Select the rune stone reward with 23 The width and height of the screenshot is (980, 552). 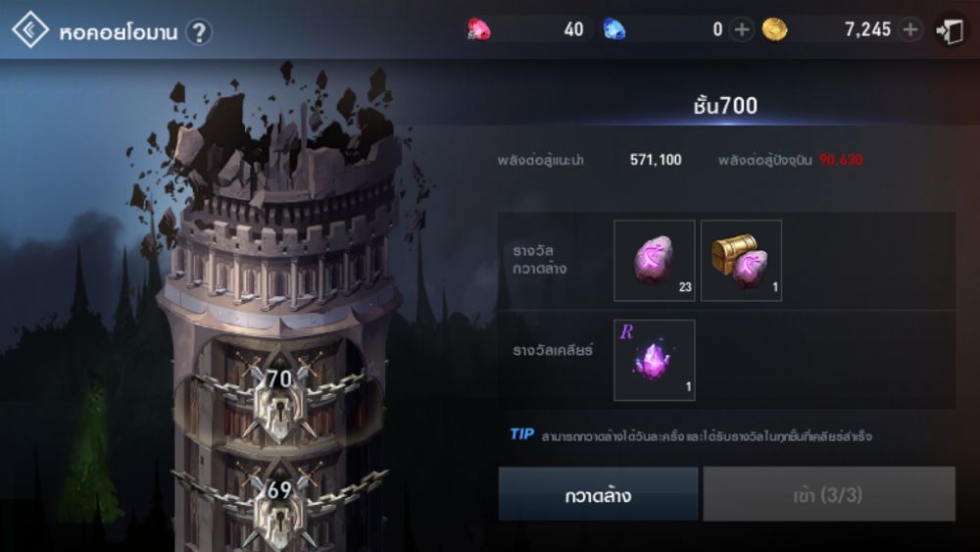pos(655,261)
